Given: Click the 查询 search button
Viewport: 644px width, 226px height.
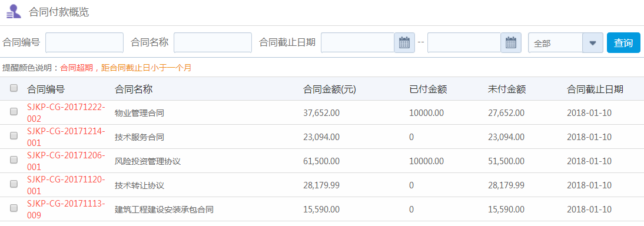Looking at the screenshot, I should 623,43.
